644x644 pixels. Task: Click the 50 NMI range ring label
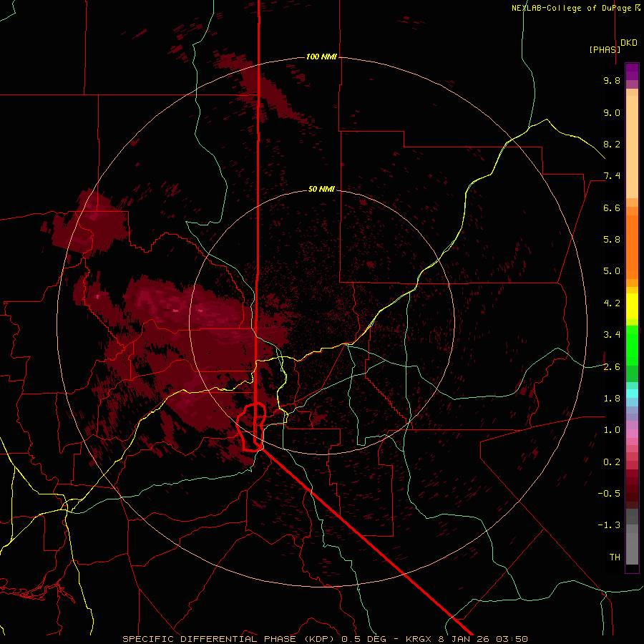click(x=321, y=189)
